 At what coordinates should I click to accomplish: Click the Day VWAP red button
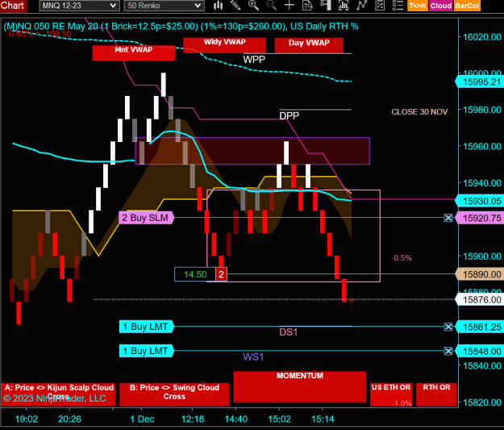tap(309, 45)
